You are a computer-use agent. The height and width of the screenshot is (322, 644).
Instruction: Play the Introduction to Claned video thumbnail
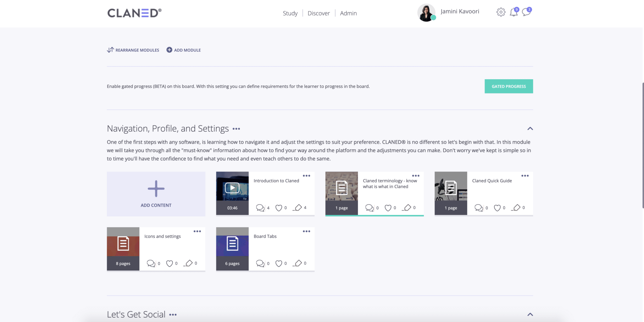[232, 188]
